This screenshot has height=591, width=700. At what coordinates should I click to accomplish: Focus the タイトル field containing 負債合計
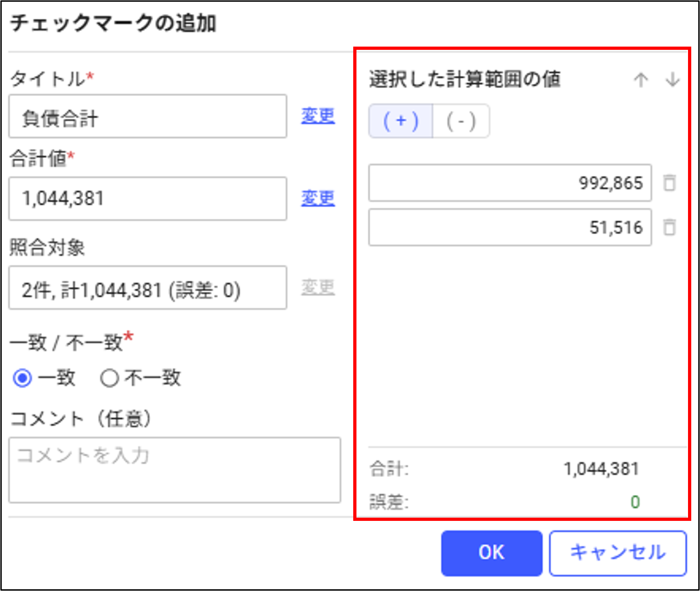148,116
